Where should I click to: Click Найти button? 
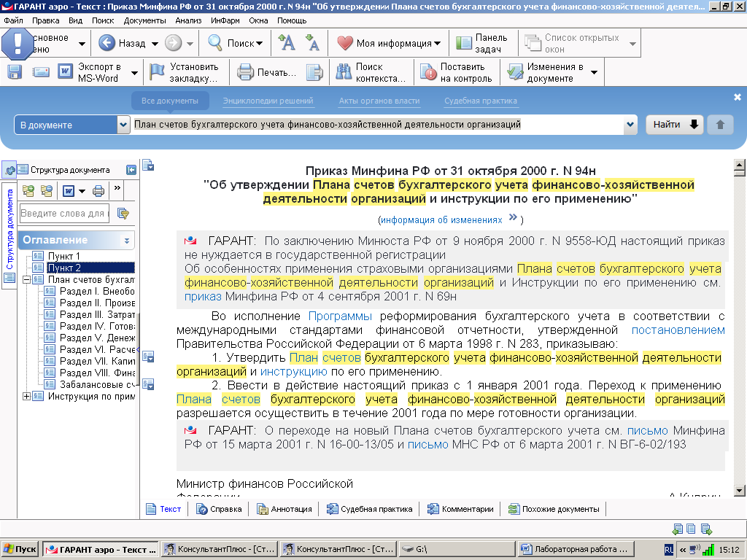pos(674,125)
